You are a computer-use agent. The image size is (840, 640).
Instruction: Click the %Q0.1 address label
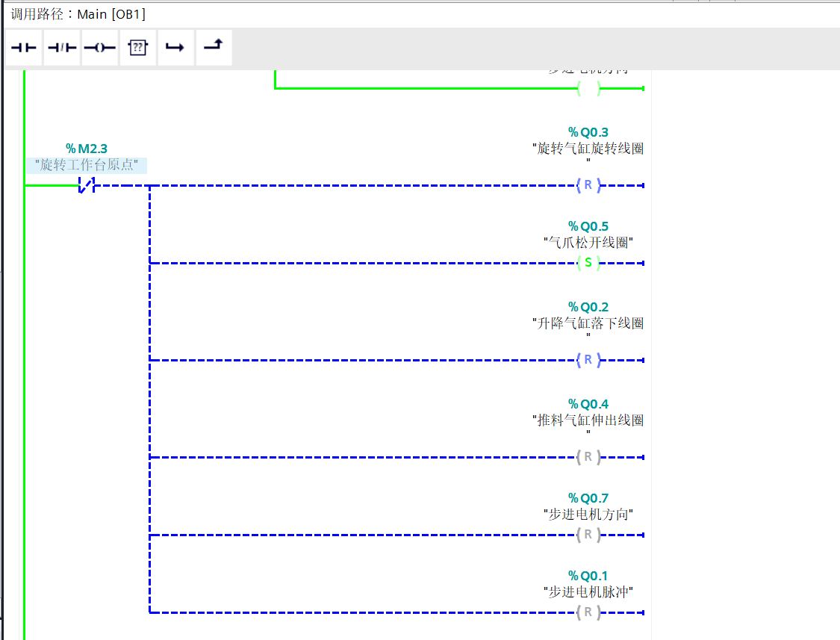pyautogui.click(x=588, y=577)
